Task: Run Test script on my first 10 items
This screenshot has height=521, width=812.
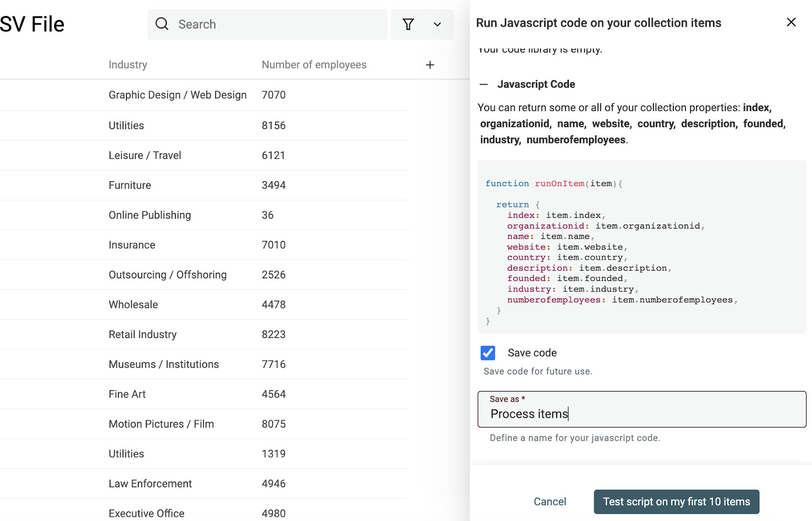Action: (676, 502)
